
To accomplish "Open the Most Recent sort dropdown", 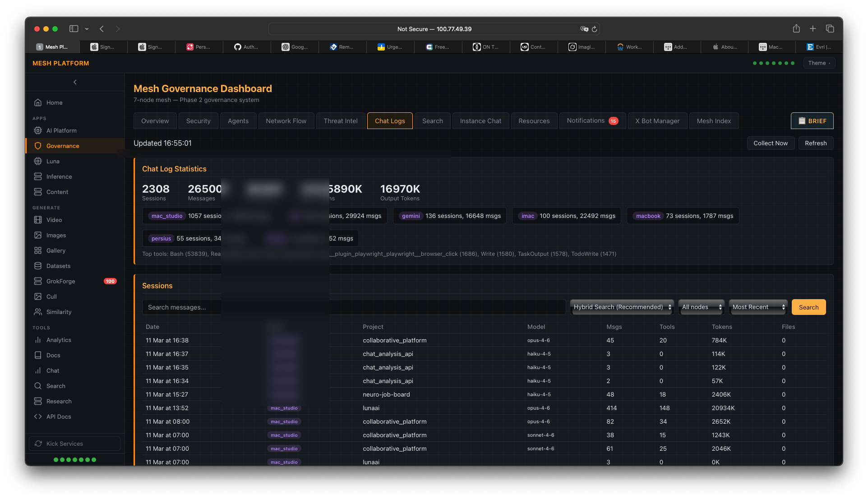I will coord(758,307).
